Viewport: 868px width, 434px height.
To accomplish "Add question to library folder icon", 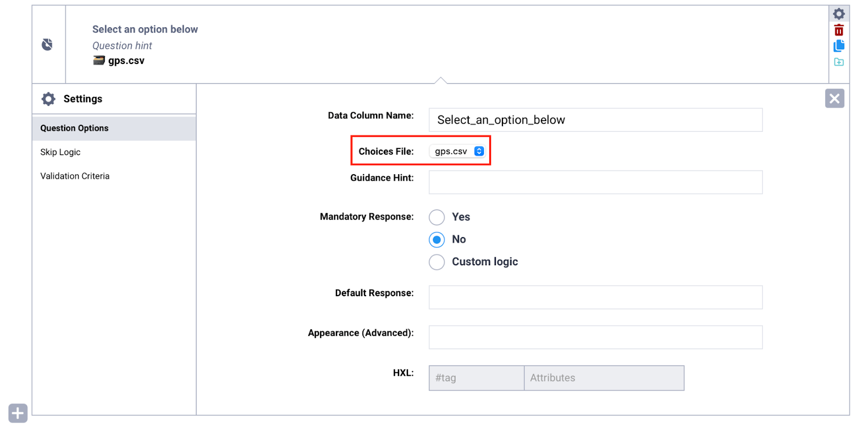I will [839, 62].
